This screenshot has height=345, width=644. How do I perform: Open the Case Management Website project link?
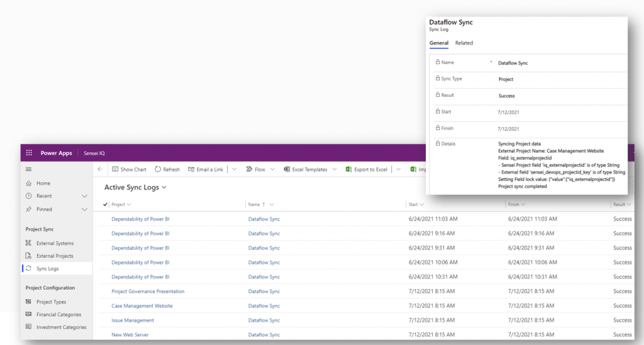(x=142, y=305)
